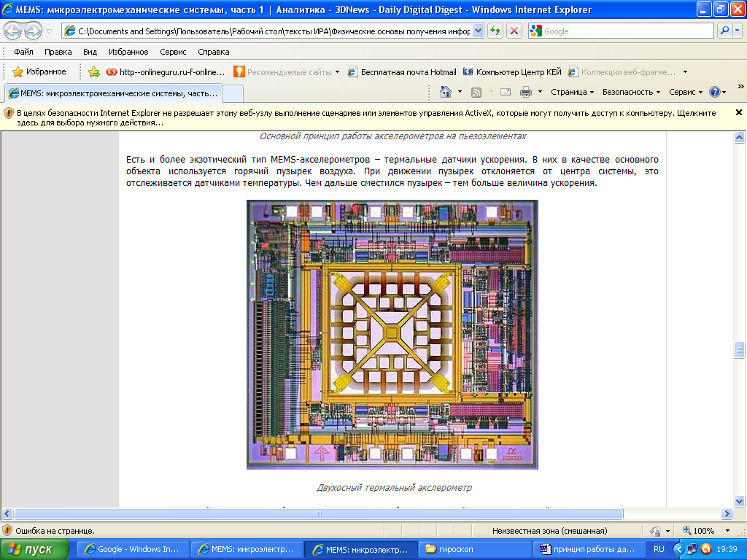Open help with the question mark icon
This screenshot has height=560, width=747.
(715, 92)
